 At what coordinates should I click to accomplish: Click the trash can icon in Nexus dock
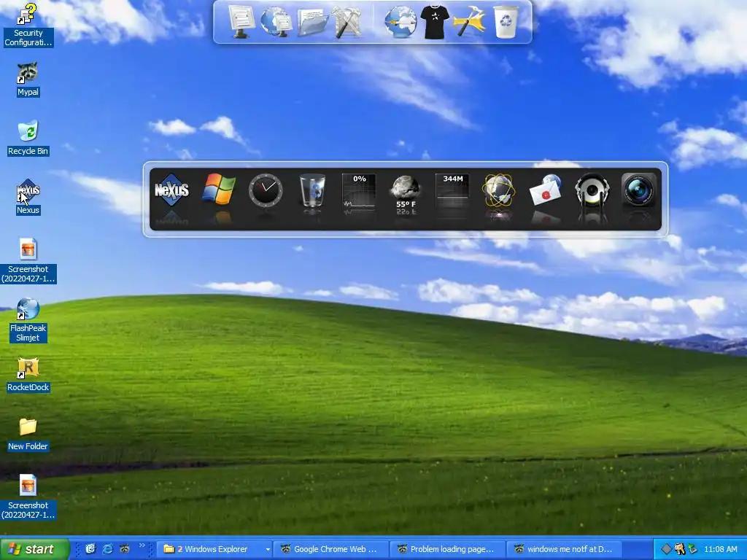tap(312, 190)
